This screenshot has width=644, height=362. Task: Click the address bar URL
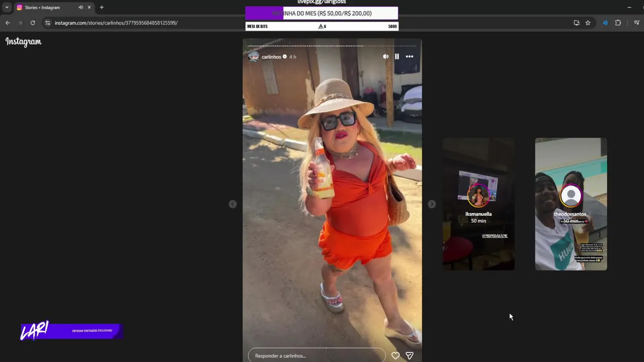116,23
